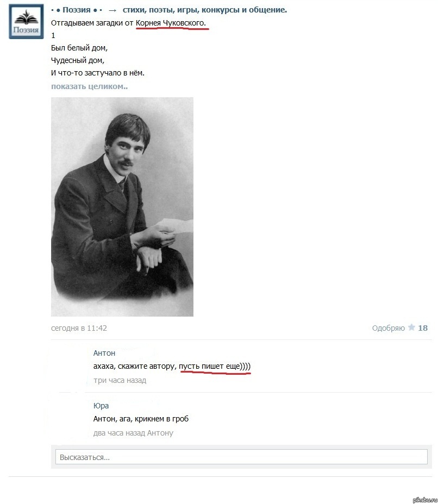This screenshot has height=504, width=438.
Task: Open the black-and-white portrait photo
Action: (122, 207)
